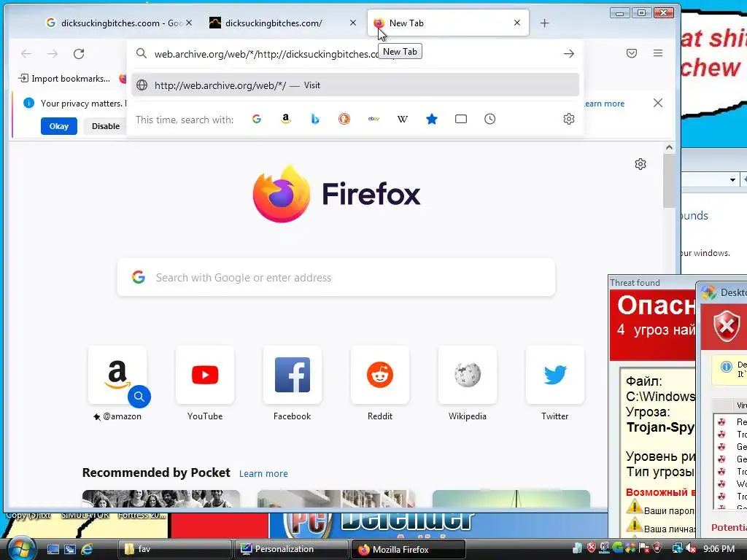Search this time with Google icon

tap(257, 119)
